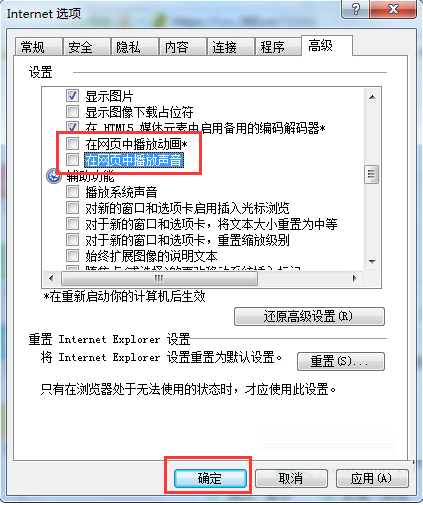This screenshot has height=505, width=423.
Task: Click the 确定 button
Action: click(x=210, y=478)
